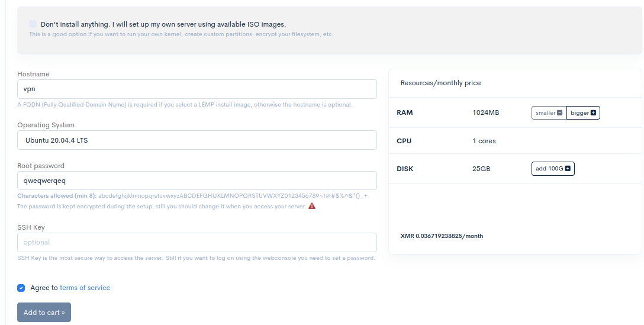Click the Root password field label
This screenshot has width=644, height=325.
(x=41, y=166)
